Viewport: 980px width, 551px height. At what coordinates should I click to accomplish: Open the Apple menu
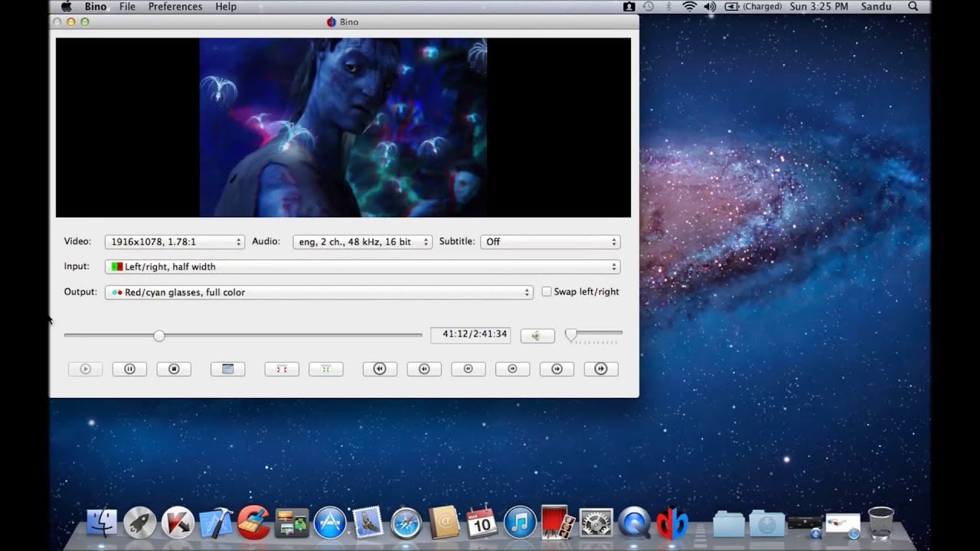click(x=67, y=6)
